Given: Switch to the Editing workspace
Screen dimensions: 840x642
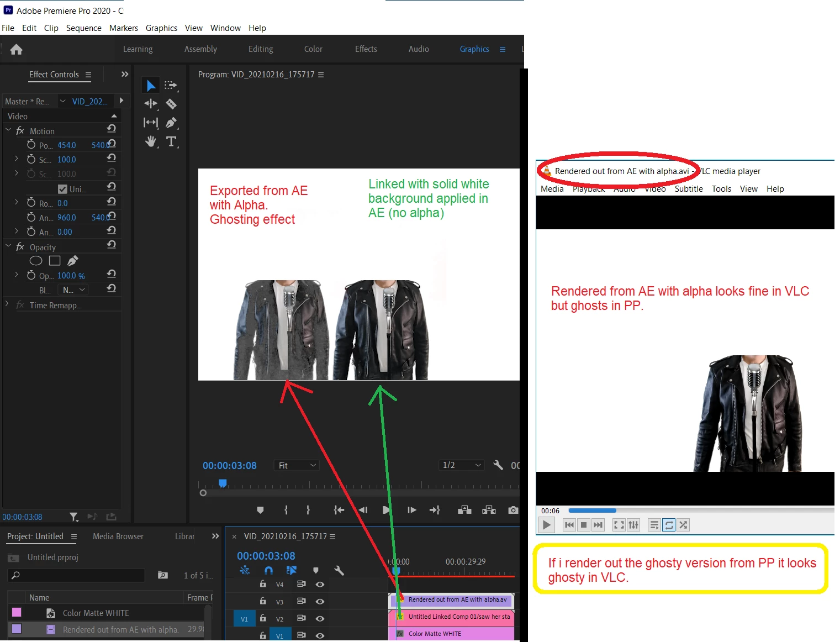Looking at the screenshot, I should tap(261, 49).
